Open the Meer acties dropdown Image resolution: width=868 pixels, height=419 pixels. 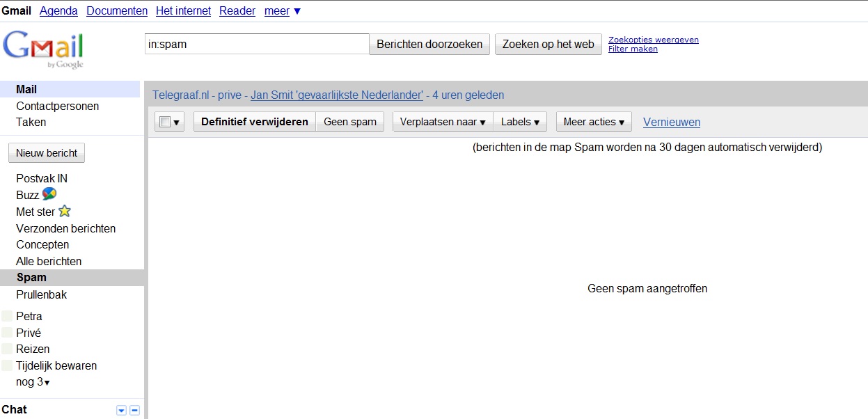coord(594,122)
